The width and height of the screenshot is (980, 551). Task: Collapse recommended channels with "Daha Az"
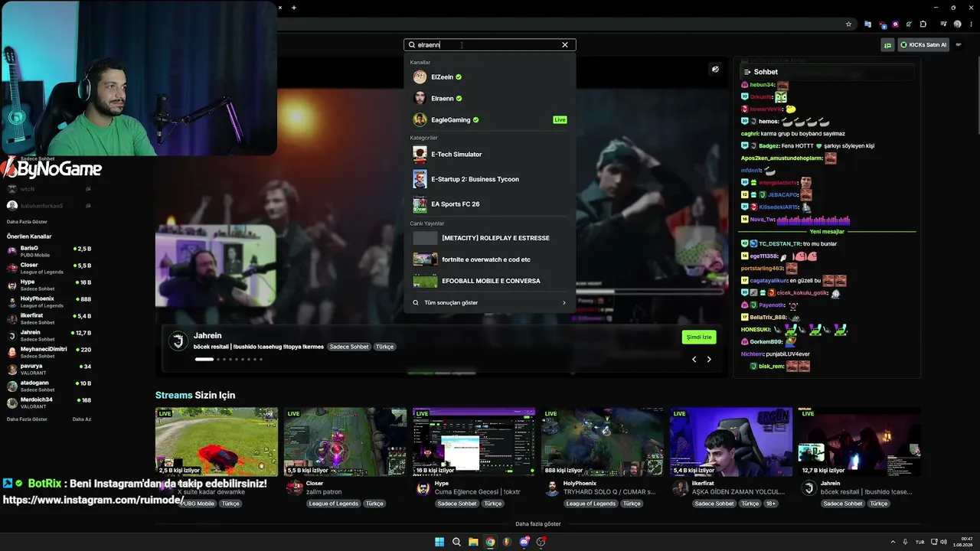point(82,419)
